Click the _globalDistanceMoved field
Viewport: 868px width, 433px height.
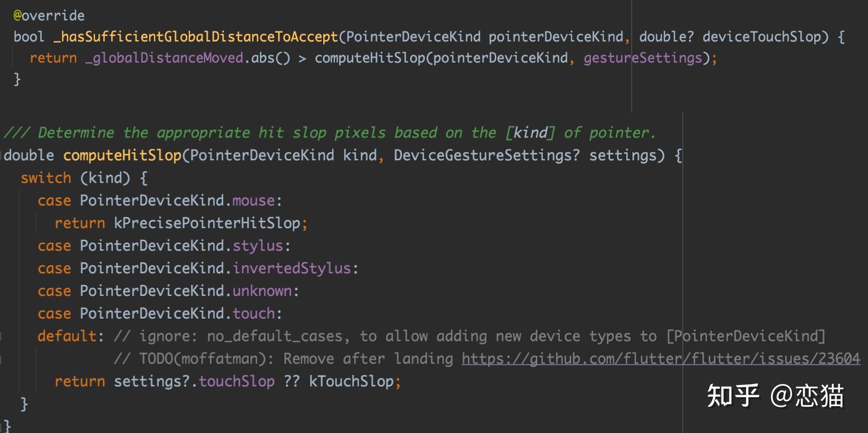coord(164,58)
